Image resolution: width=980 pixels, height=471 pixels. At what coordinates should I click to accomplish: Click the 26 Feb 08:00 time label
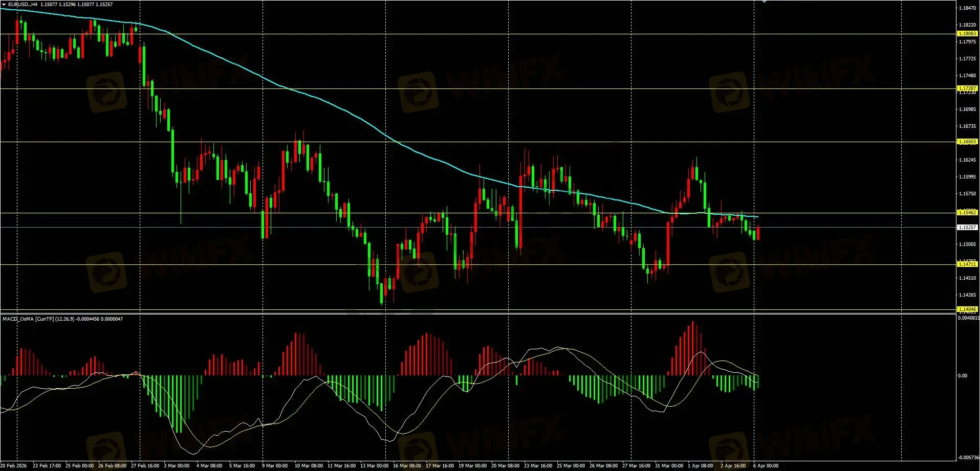click(x=112, y=466)
